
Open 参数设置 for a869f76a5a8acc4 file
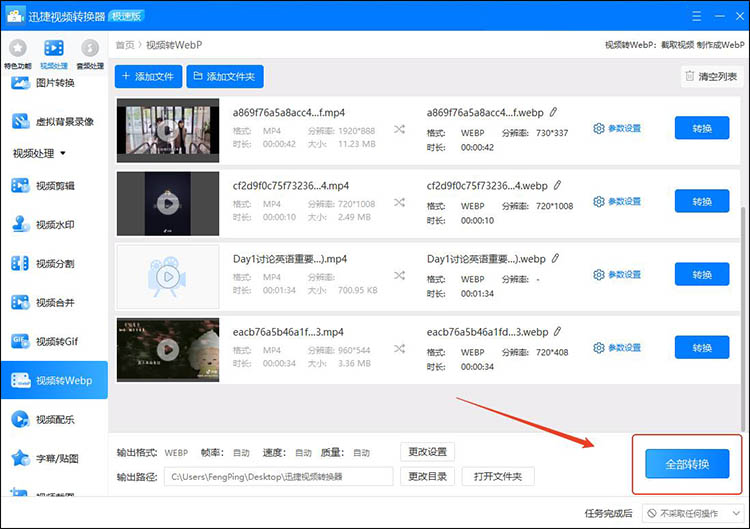pyautogui.click(x=617, y=128)
